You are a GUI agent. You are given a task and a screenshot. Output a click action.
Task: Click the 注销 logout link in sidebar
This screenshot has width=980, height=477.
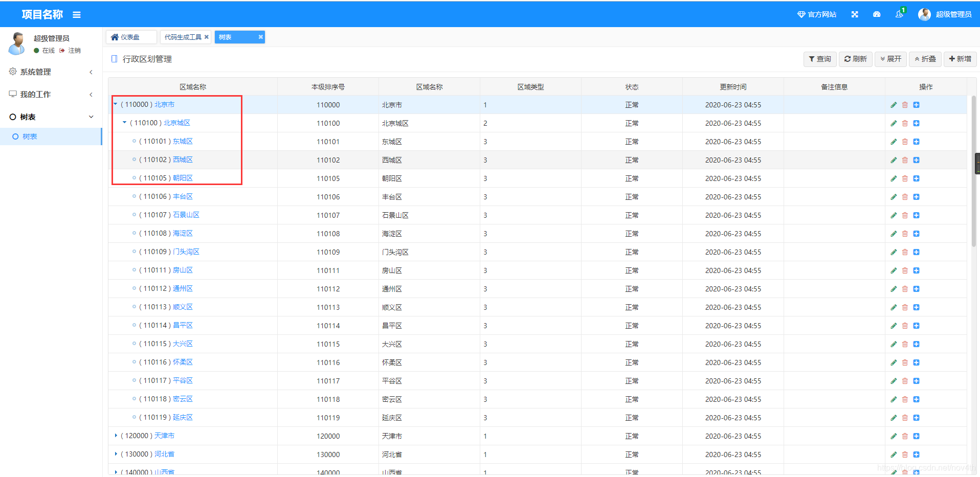click(70, 51)
